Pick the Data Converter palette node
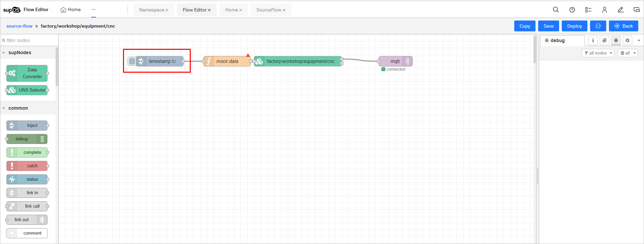The width and height of the screenshot is (644, 244). tap(27, 73)
